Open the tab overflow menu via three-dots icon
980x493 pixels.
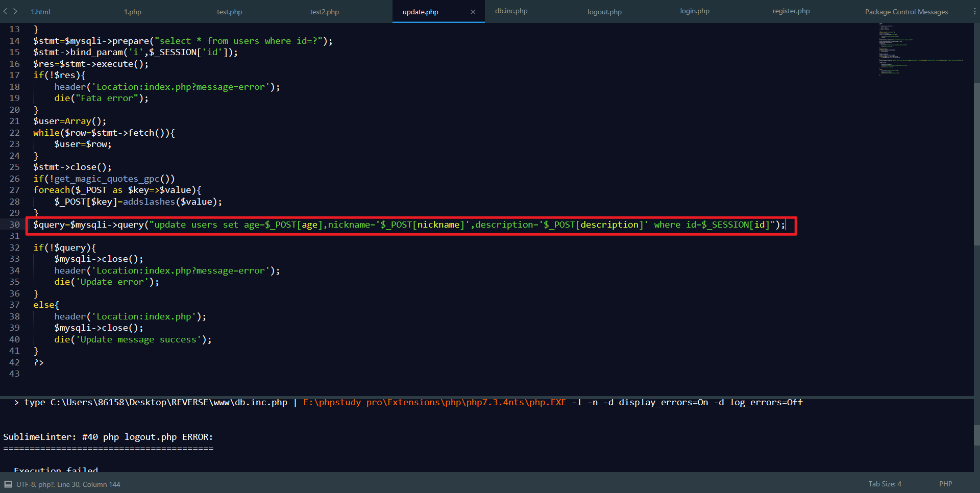[x=975, y=11]
